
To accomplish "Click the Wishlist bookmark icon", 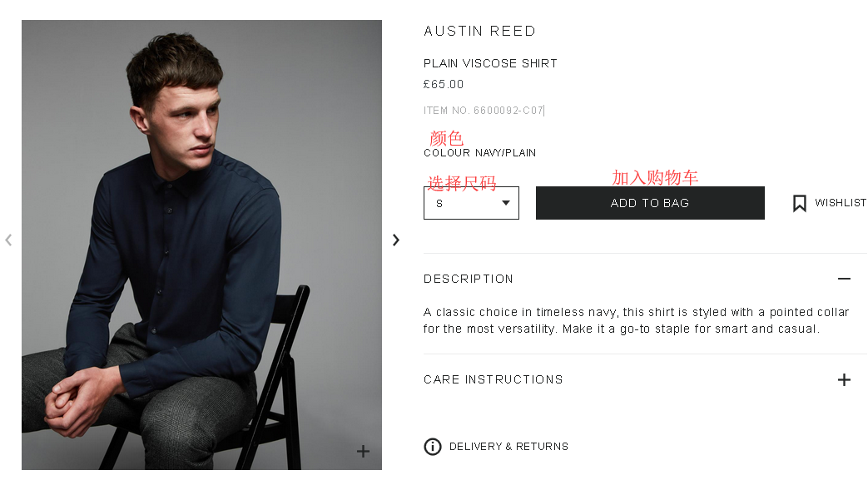I will [x=800, y=203].
